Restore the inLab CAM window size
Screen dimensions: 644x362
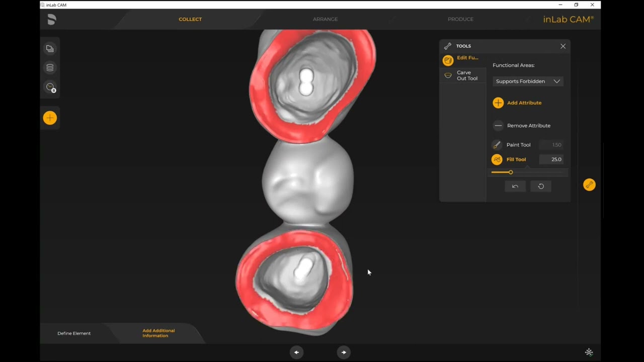click(576, 5)
